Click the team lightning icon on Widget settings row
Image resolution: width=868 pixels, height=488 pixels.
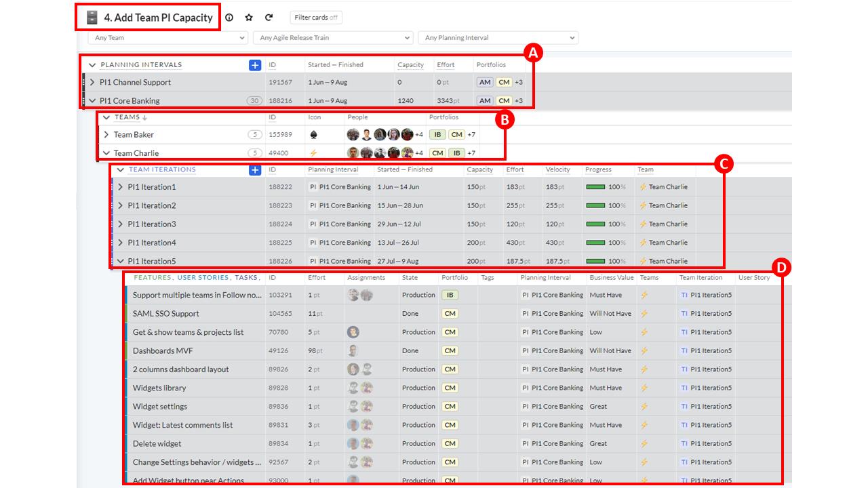coord(644,406)
